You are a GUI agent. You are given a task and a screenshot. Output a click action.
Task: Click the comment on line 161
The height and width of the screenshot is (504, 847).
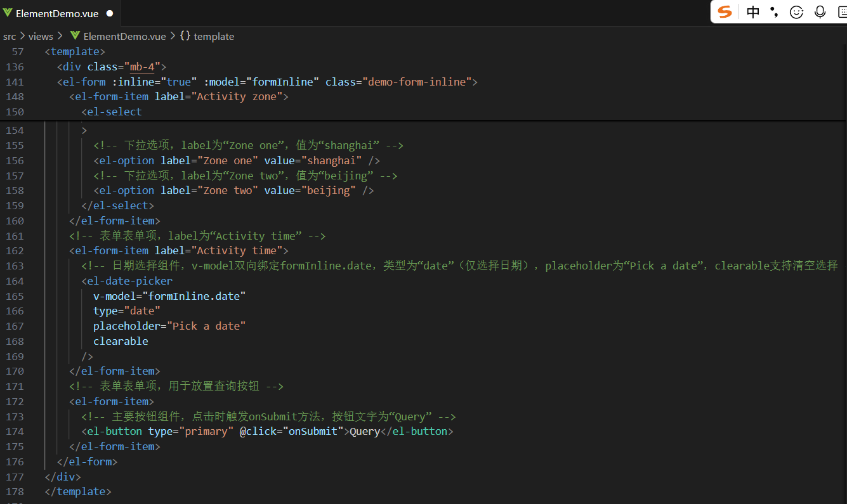tap(197, 236)
